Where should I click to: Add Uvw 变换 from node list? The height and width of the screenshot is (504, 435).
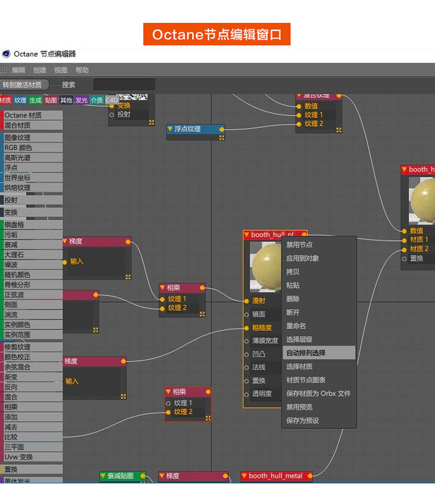pyautogui.click(x=31, y=457)
